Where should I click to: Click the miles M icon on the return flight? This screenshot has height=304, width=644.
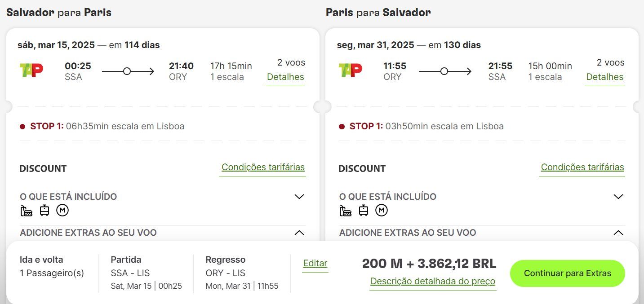click(x=382, y=210)
